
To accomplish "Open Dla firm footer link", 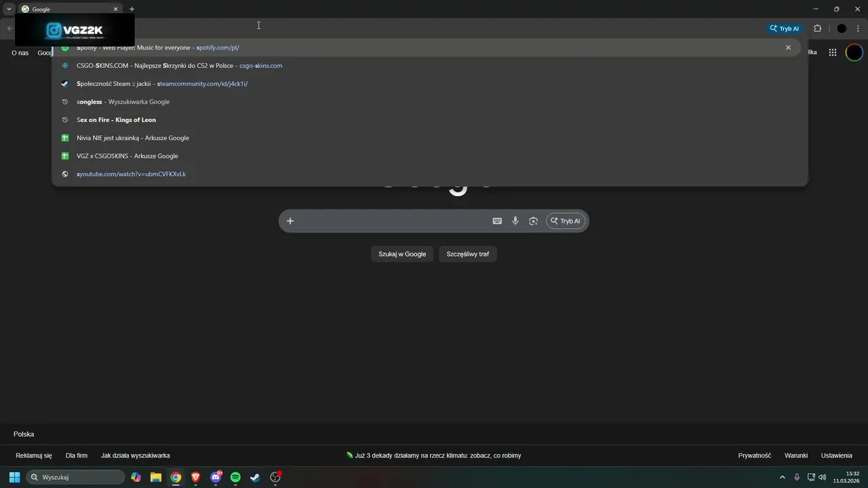I will (x=77, y=455).
